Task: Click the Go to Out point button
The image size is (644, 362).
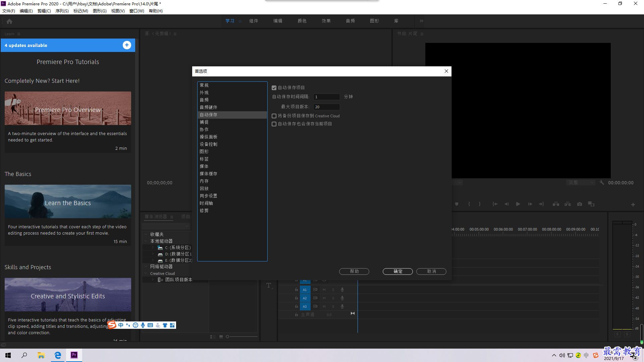Action: click(541, 204)
